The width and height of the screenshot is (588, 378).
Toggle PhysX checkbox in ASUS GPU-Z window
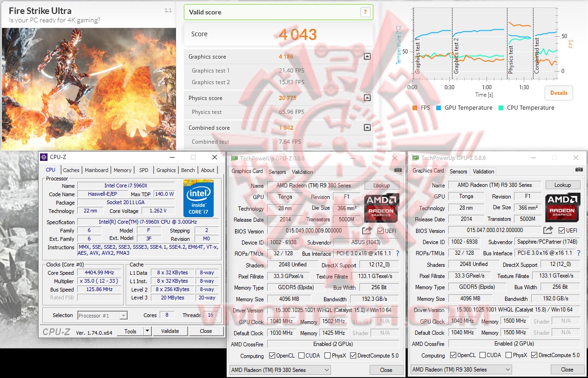[x=328, y=356]
